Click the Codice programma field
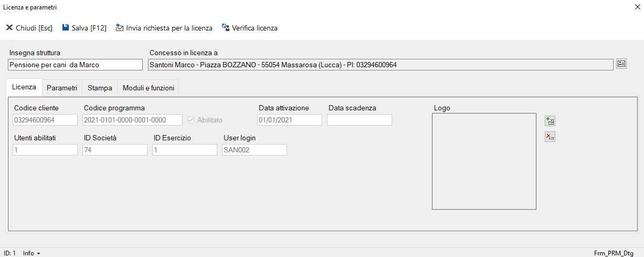 click(132, 120)
